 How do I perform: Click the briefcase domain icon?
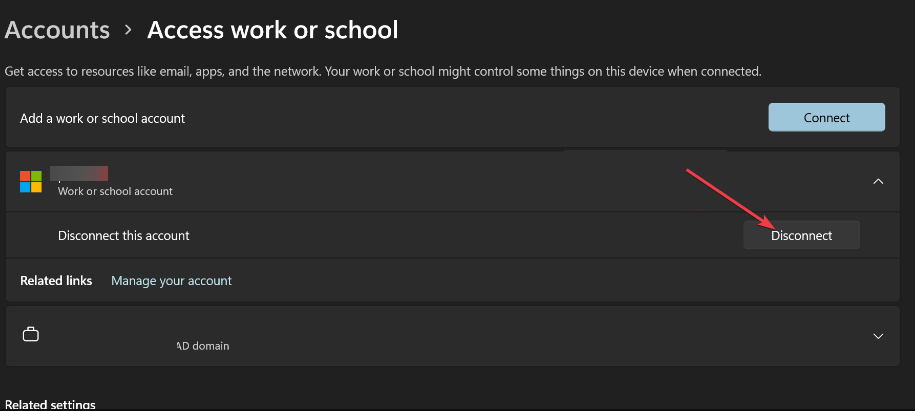pos(31,335)
